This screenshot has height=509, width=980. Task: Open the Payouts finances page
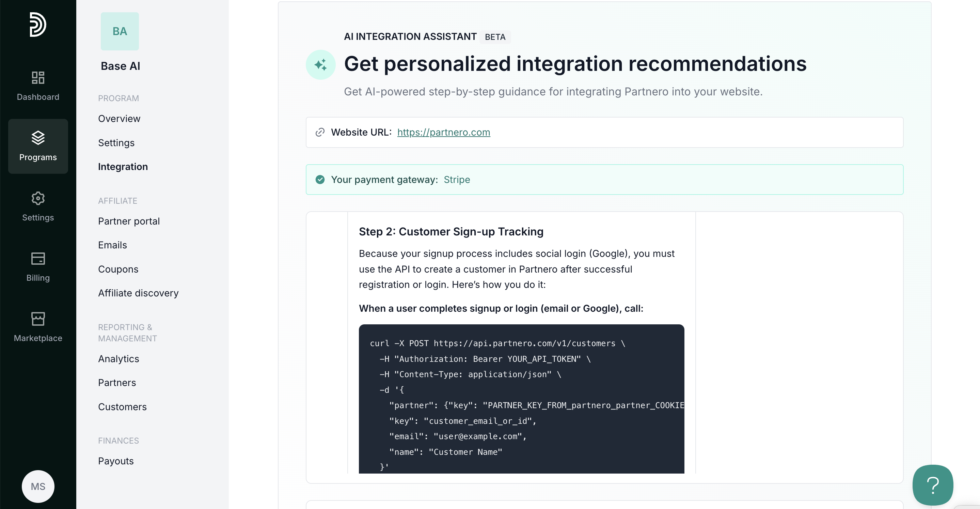tap(116, 461)
